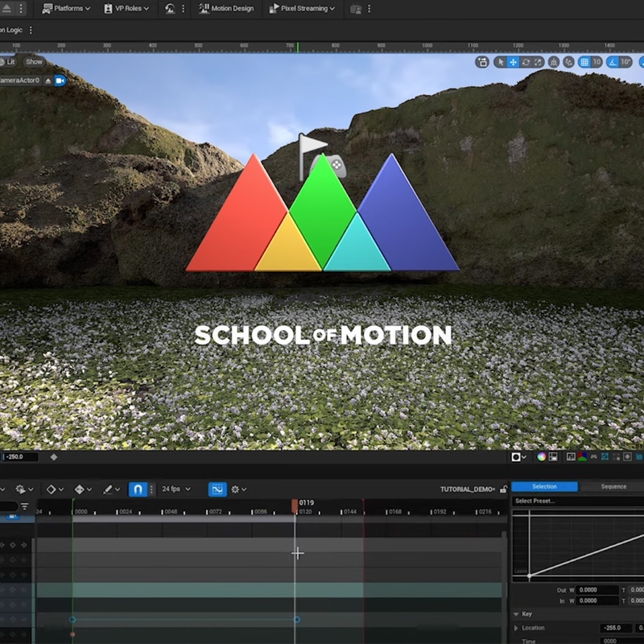
Task: Open the auto-key filled diamond dropdown
Action: [x=83, y=489]
